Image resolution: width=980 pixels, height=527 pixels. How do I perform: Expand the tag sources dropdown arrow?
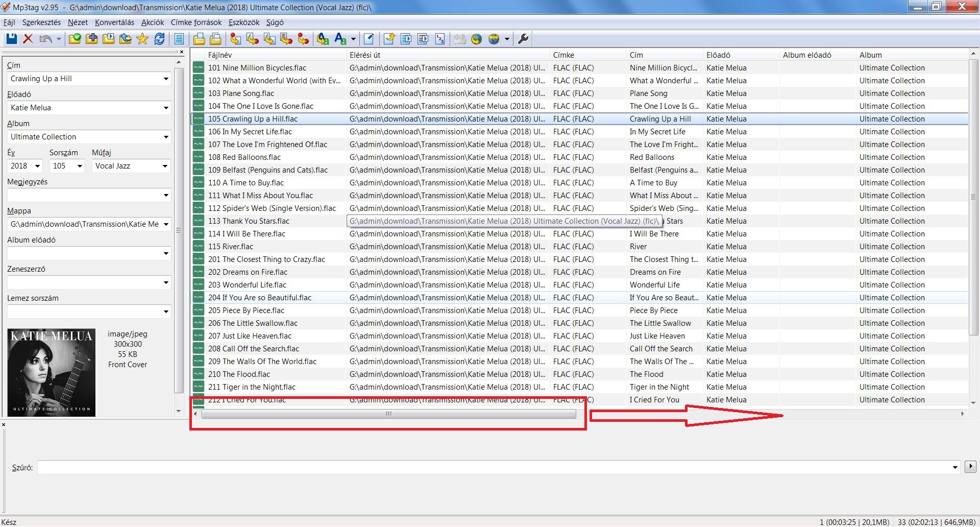point(507,39)
